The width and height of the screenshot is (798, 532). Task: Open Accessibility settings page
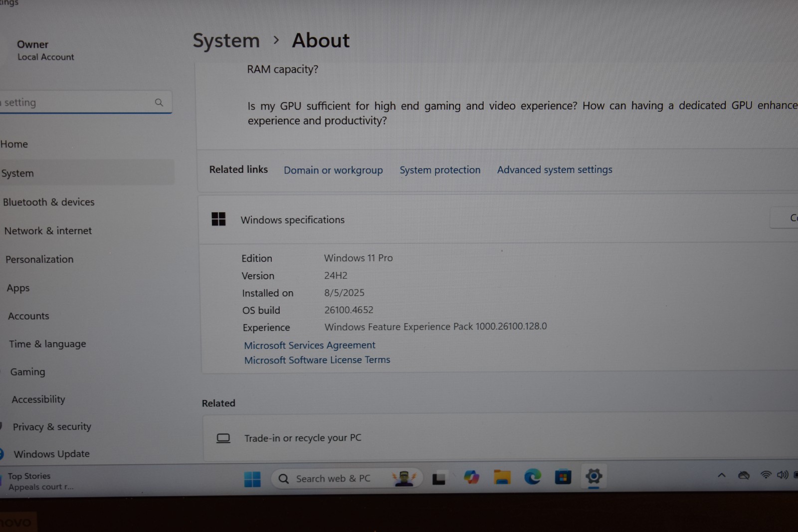(38, 399)
